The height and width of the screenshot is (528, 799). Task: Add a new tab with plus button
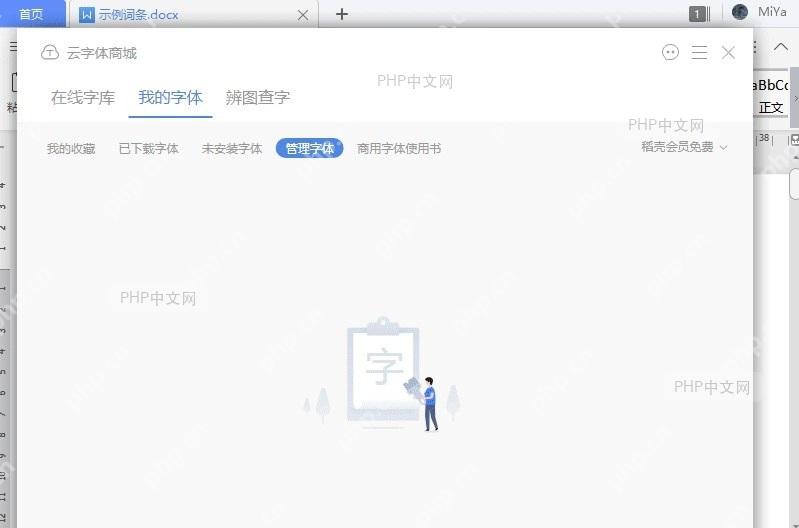point(342,14)
